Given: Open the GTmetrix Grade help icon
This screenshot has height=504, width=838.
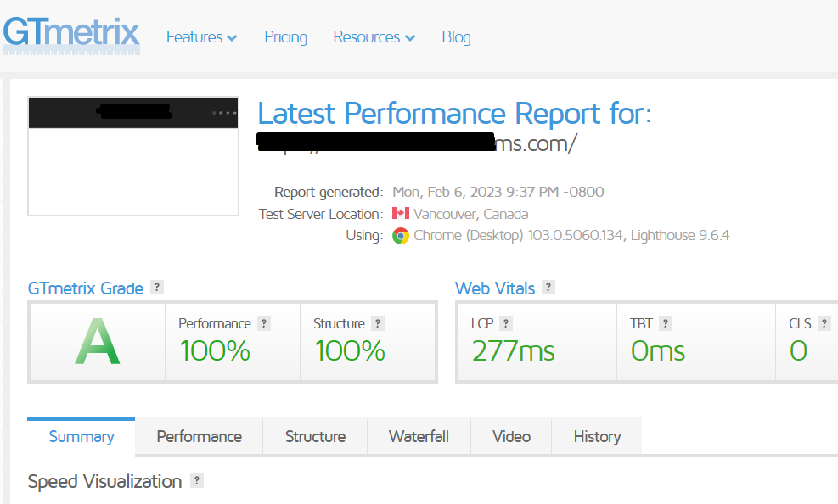Looking at the screenshot, I should coord(156,288).
